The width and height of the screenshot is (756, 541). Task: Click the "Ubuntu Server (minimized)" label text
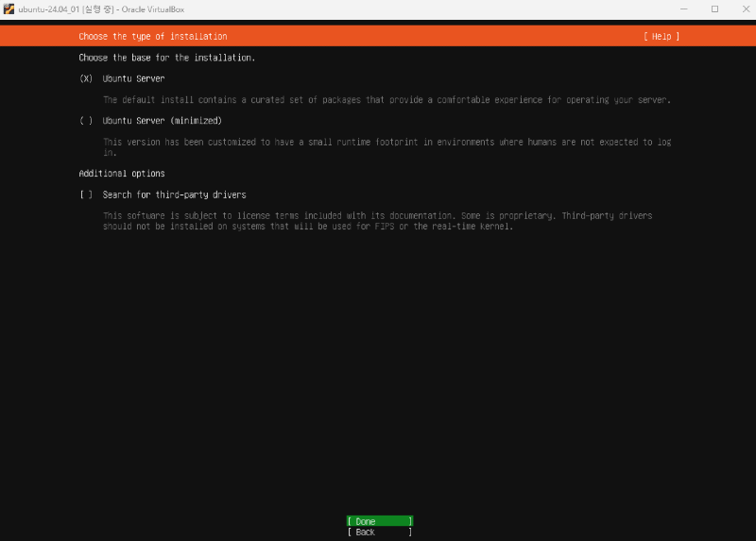(x=162, y=121)
